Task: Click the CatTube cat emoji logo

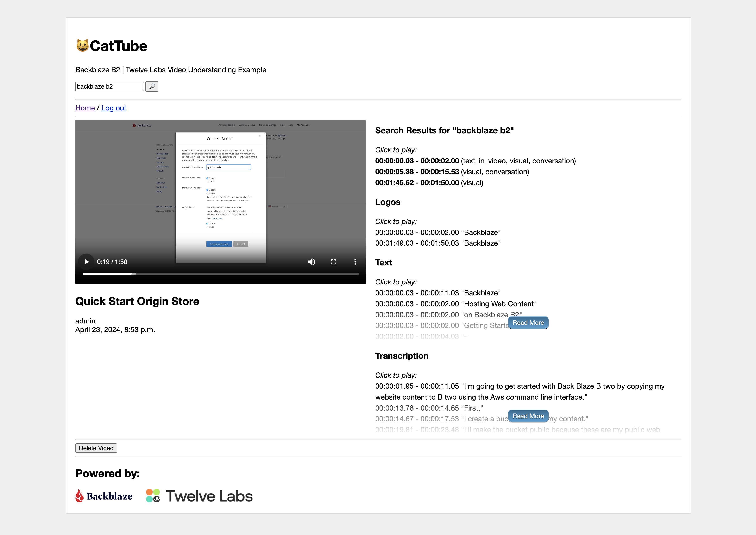Action: pyautogui.click(x=82, y=46)
